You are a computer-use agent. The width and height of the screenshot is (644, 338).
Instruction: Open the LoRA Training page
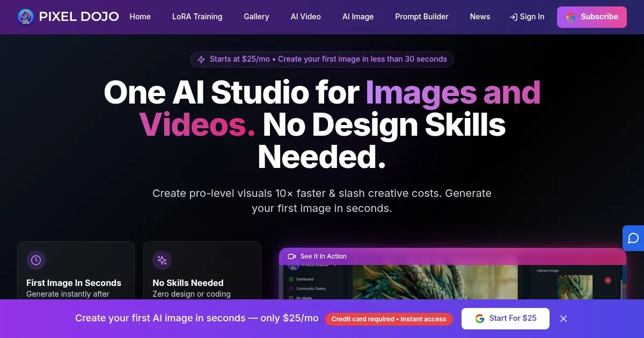[x=197, y=17]
